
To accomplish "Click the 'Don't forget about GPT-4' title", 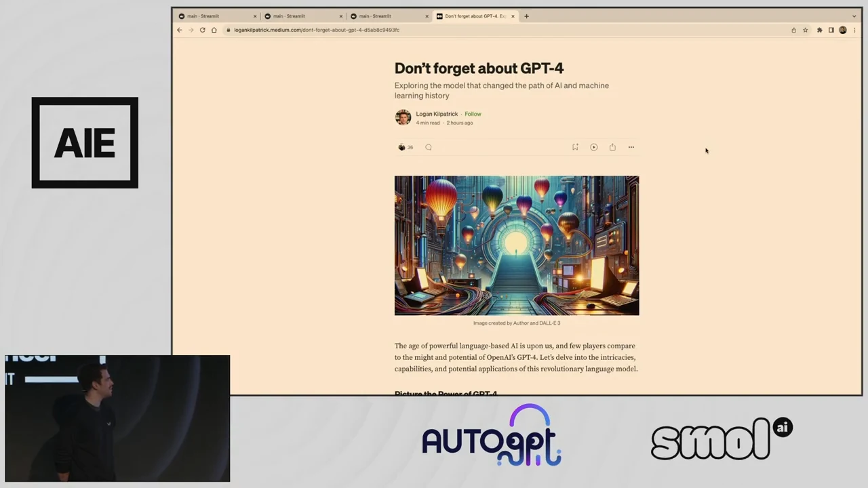I will click(479, 68).
